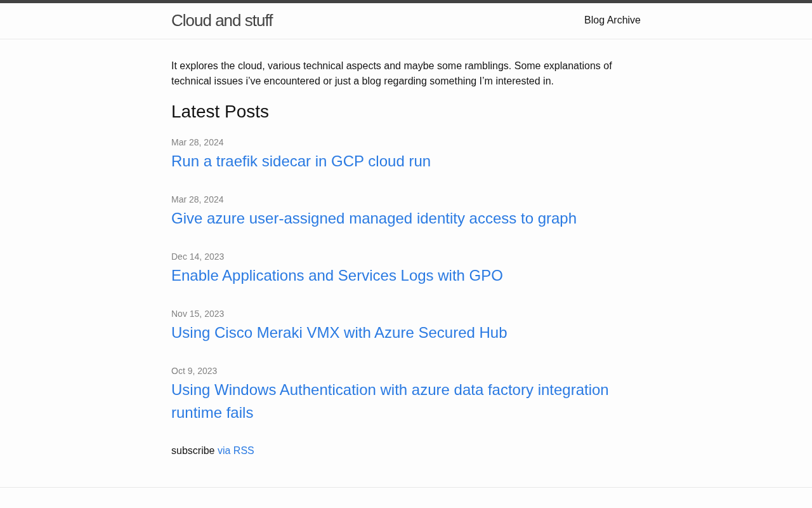Open the traefik sidecar in GCP post

[x=301, y=161]
